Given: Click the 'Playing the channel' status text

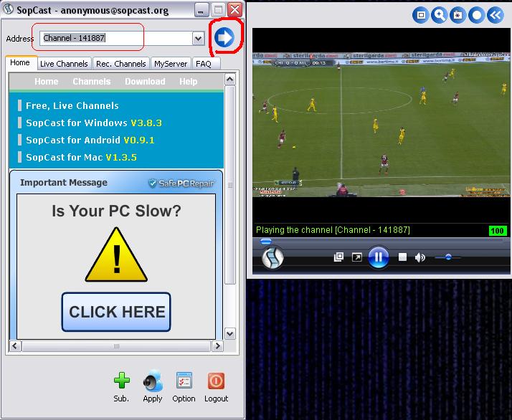Looking at the screenshot, I should pyautogui.click(x=333, y=230).
